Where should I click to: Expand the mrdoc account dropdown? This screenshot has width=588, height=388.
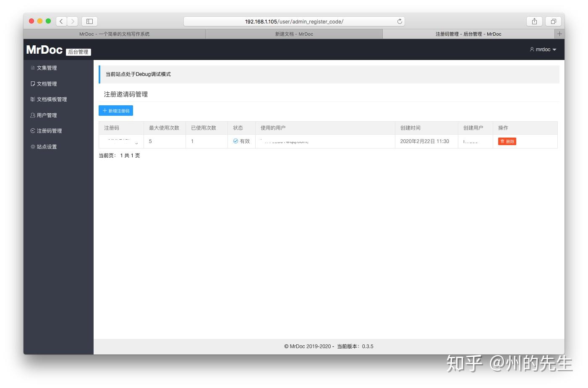pyautogui.click(x=544, y=49)
